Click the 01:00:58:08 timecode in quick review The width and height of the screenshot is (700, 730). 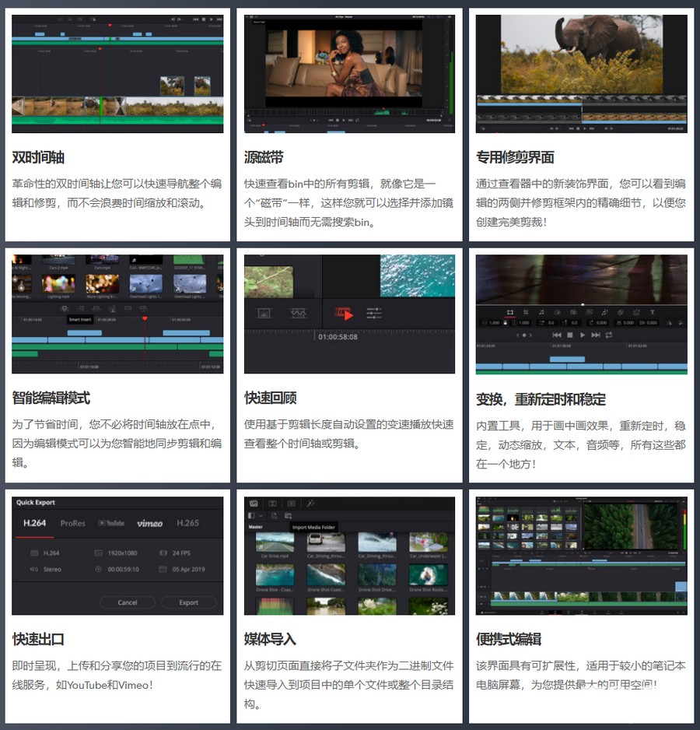point(338,337)
